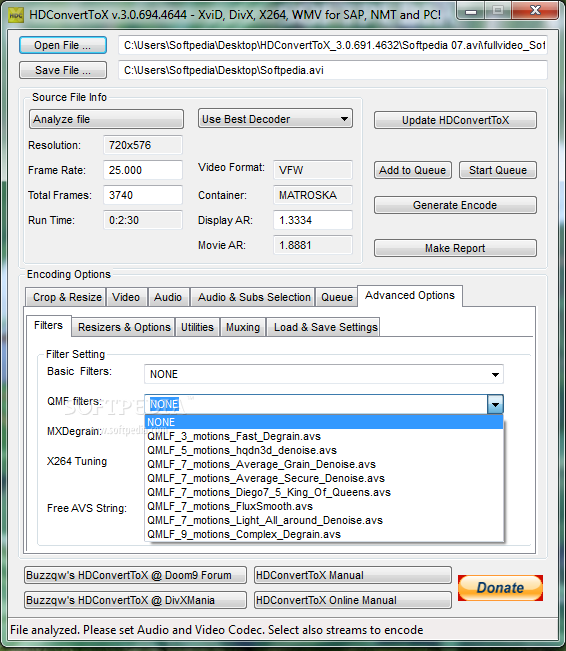
Task: Click the Run Time field showing 0:2:30
Action: point(143,220)
